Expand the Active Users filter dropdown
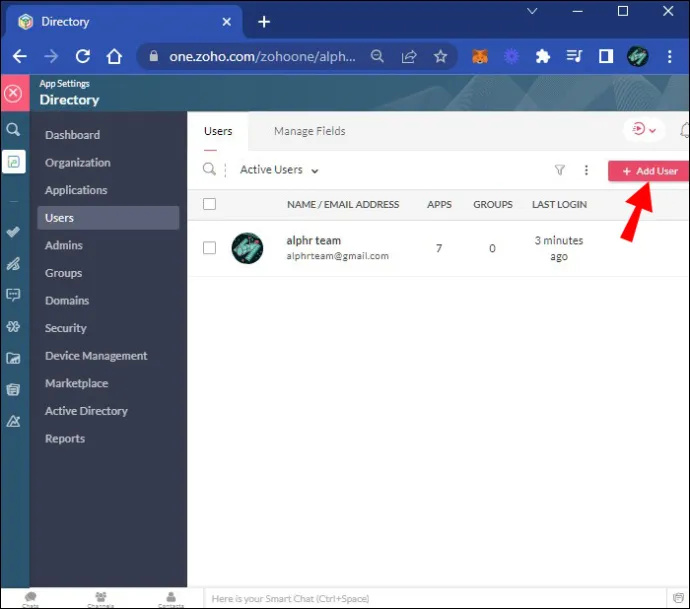This screenshot has height=609, width=690. 279,170
